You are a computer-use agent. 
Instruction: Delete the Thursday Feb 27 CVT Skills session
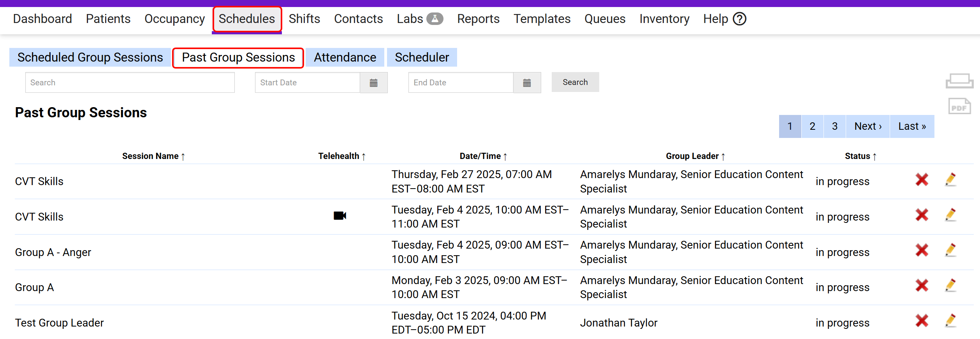tap(922, 180)
